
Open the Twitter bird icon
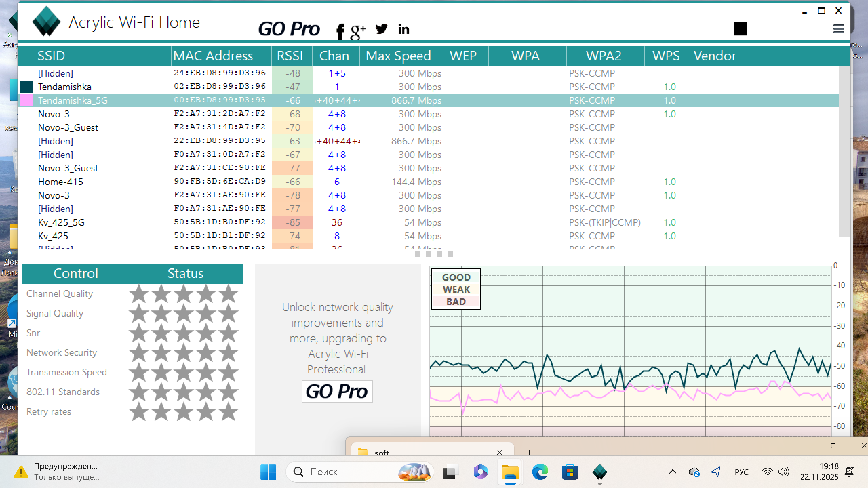point(381,29)
